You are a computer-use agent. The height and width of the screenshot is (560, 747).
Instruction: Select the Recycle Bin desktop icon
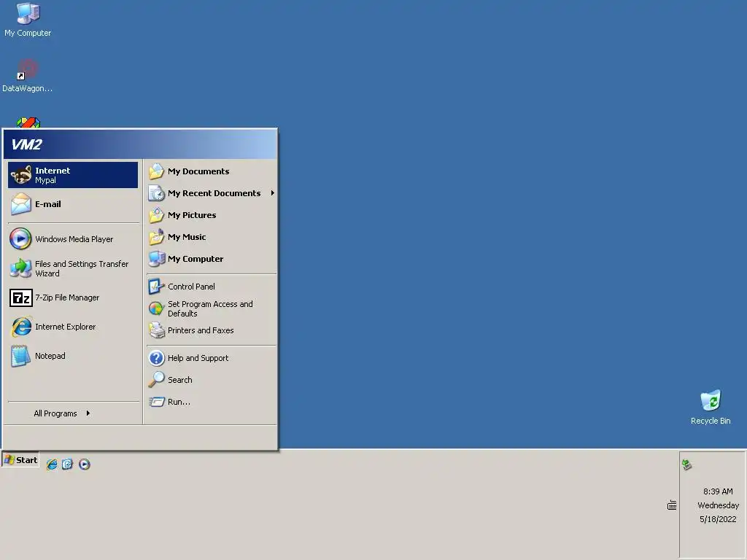(x=711, y=408)
